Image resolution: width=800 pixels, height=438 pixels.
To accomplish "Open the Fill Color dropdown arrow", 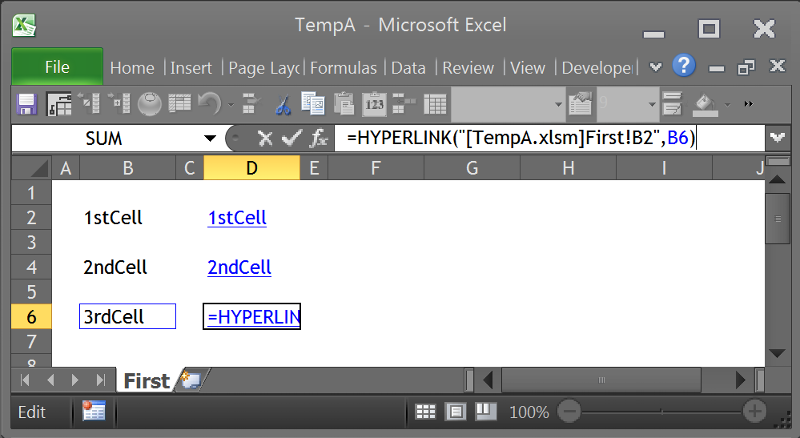I will point(728,105).
